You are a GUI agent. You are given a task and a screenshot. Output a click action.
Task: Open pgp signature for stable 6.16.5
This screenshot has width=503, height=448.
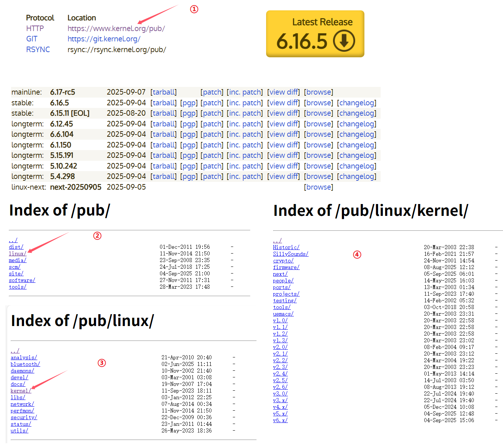[x=189, y=103]
